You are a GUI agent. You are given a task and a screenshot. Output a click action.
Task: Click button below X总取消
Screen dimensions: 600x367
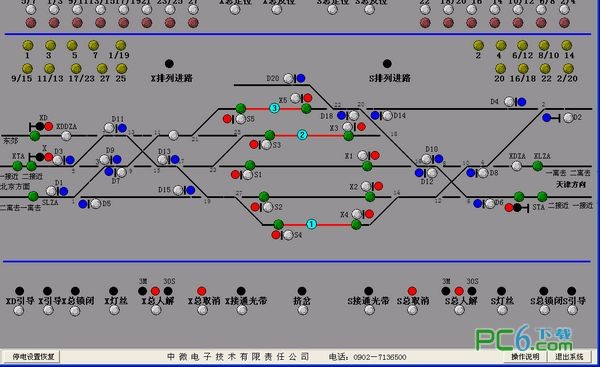(202, 310)
